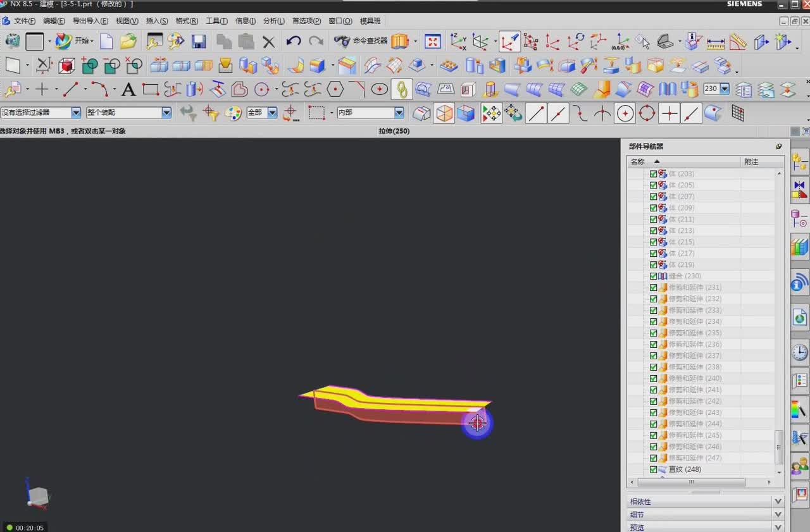Uncheck the 体 (203) feature checkbox
The height and width of the screenshot is (532, 810).
(x=654, y=174)
